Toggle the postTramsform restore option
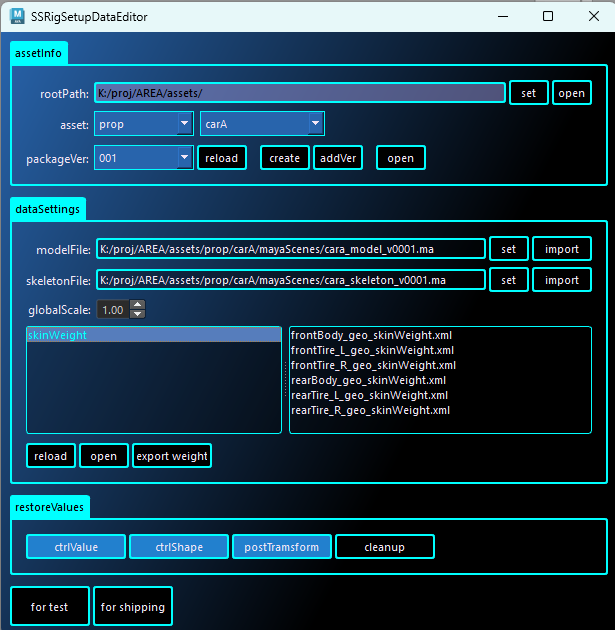 282,547
